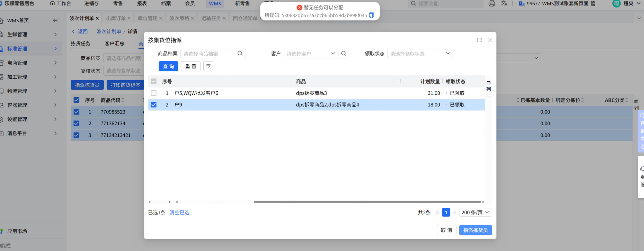Go to previous page in dialog pagination
The width and height of the screenshot is (644, 251).
coord(437,213)
